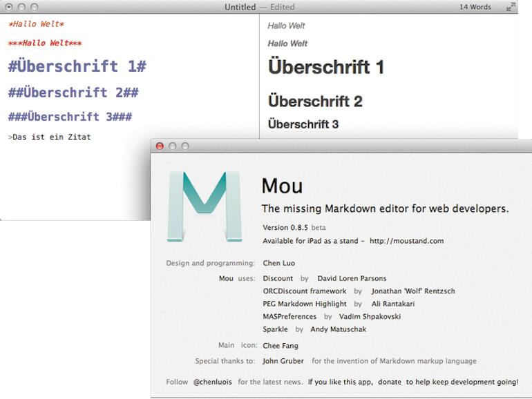Click the >Das ist ein Zitat line
This screenshot has height=399, width=532.
[50, 137]
